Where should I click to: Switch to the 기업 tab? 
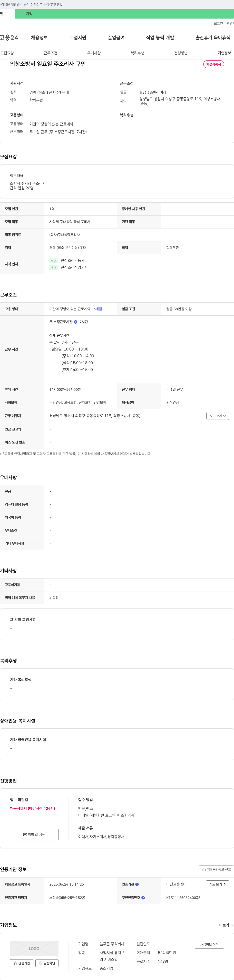coord(29,14)
